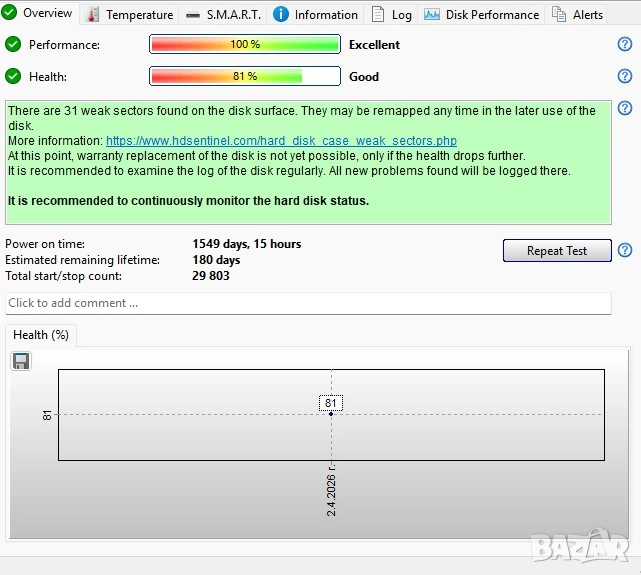Click the "Estimated remaining lifetime:" label
Viewport: 641px width, 575px height.
[82, 260]
